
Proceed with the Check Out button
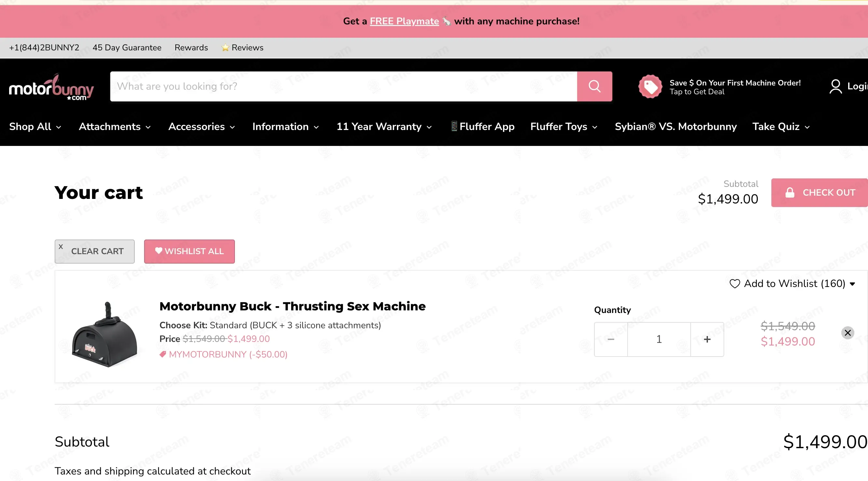pyautogui.click(x=820, y=192)
